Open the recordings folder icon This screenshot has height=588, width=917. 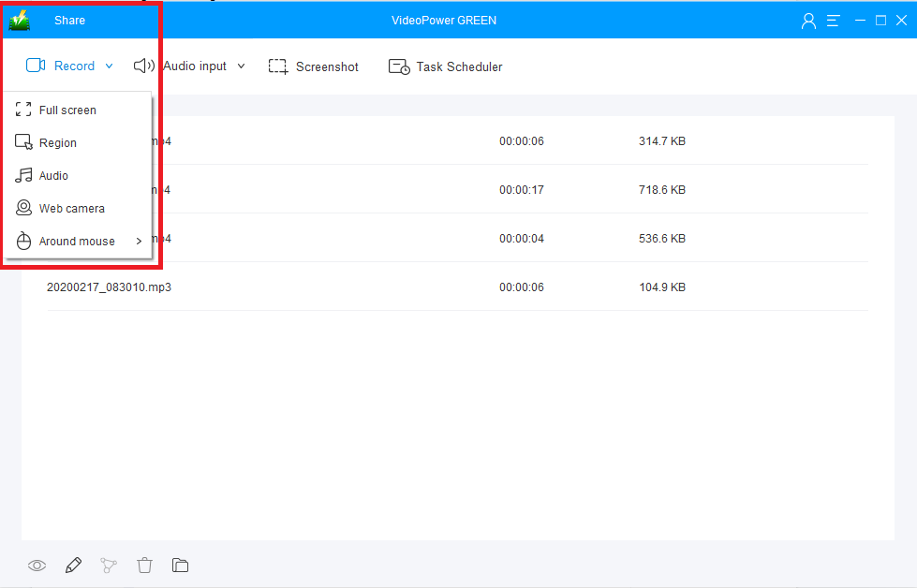click(180, 565)
